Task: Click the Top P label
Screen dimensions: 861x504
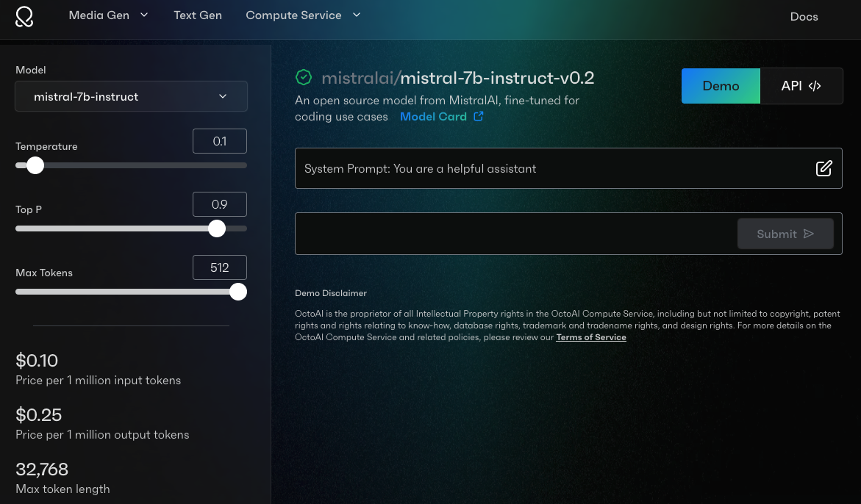Action: (29, 209)
